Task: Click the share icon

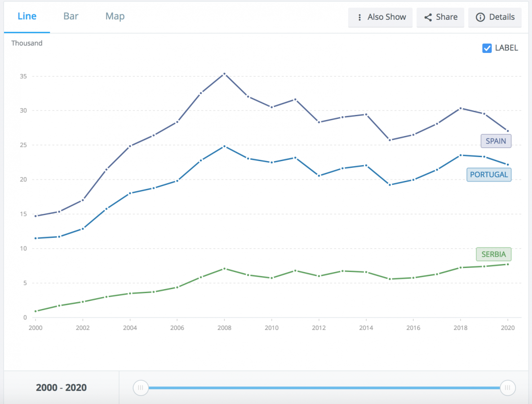Action: [428, 18]
